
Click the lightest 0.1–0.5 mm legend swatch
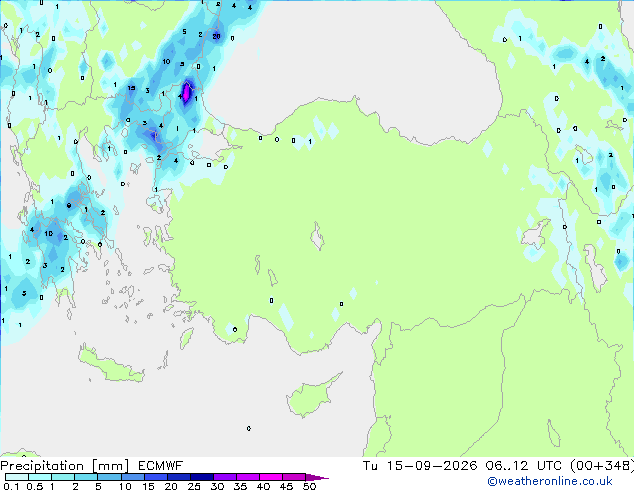point(17,477)
